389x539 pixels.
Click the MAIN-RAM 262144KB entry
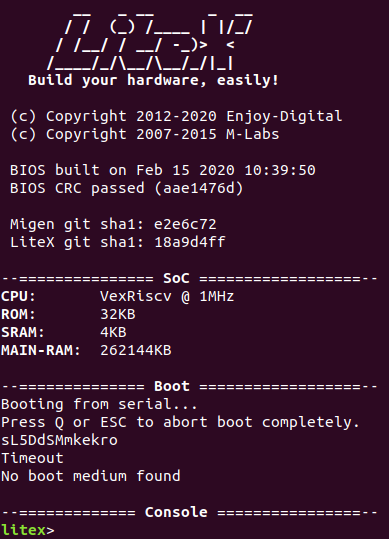click(x=86, y=350)
